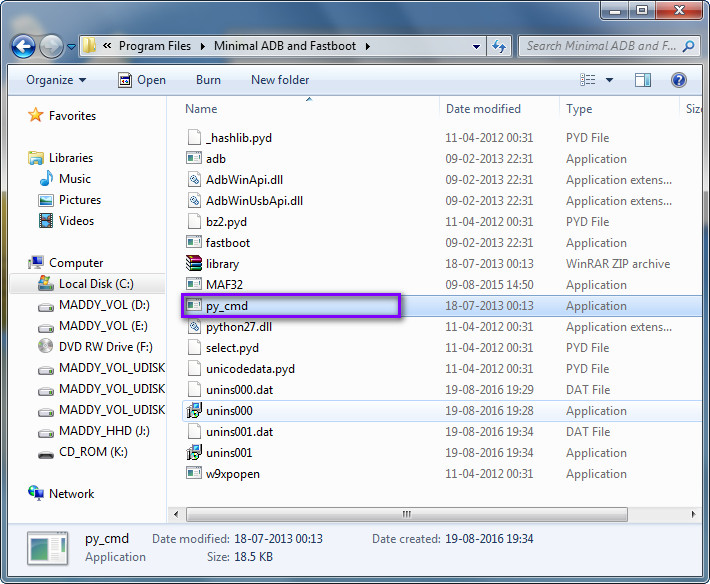Sort by Type column header

(579, 109)
